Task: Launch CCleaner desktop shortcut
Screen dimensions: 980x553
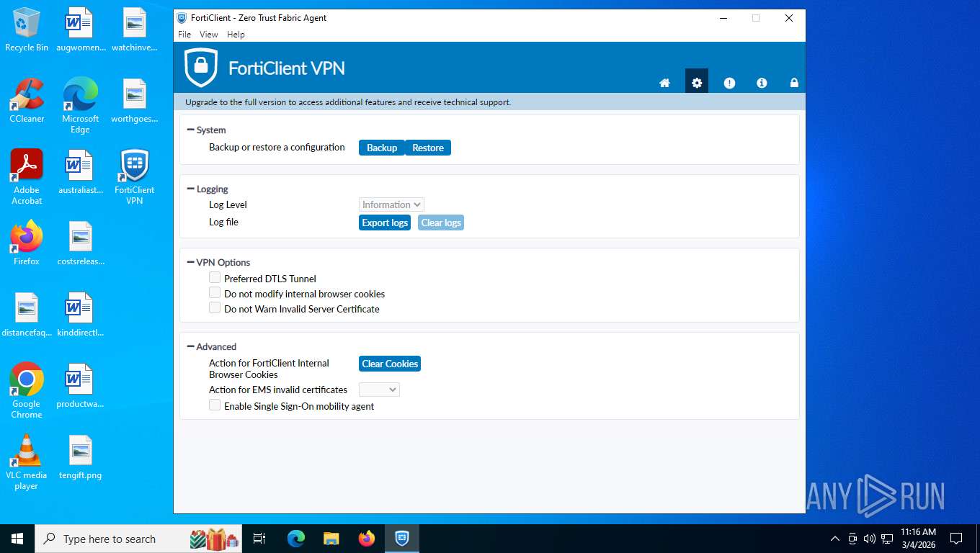Action: pyautogui.click(x=27, y=100)
